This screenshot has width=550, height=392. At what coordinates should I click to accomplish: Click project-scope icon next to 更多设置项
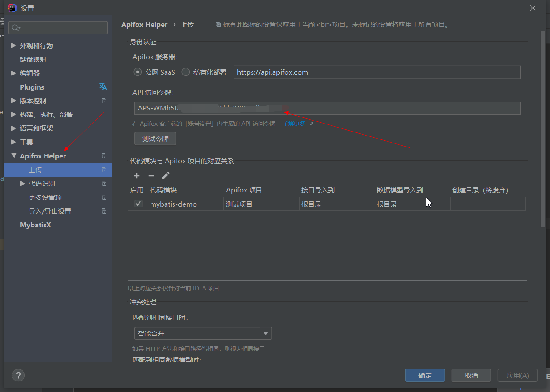coord(104,197)
